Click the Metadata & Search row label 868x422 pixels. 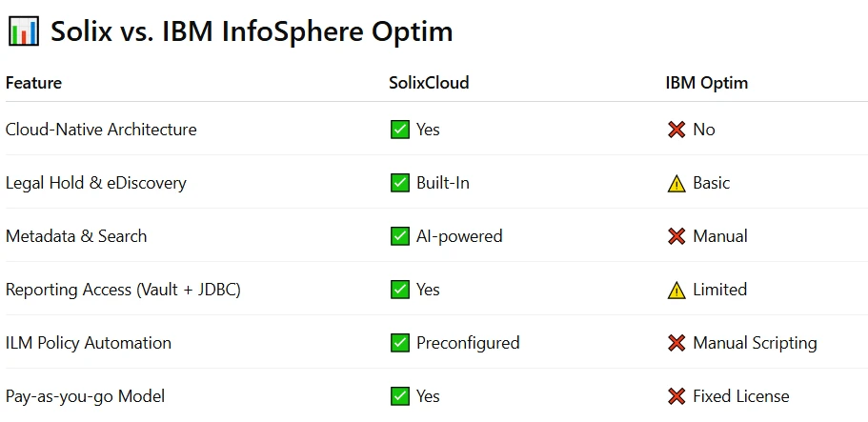(76, 236)
